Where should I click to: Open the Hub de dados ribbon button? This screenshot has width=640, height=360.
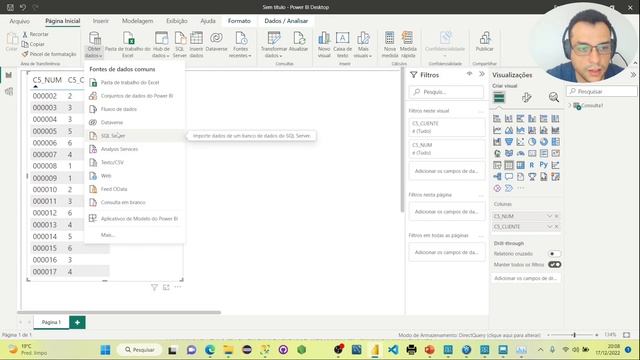click(x=161, y=45)
